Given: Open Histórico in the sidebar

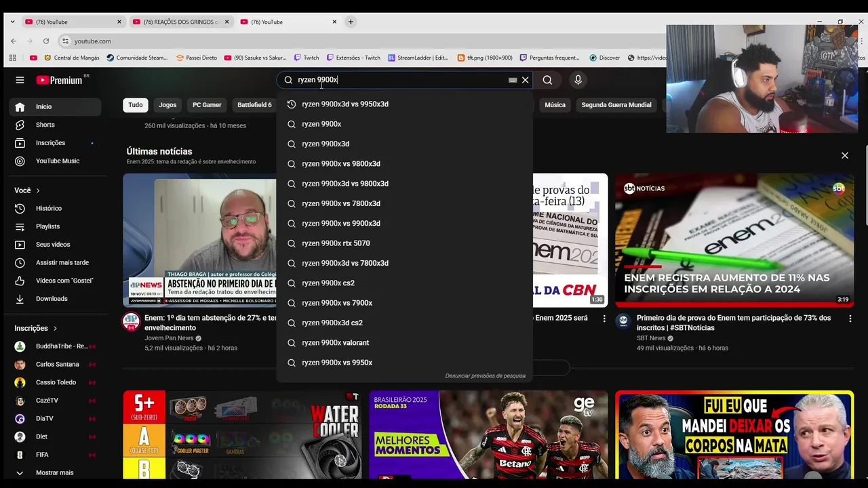Looking at the screenshot, I should [55, 208].
